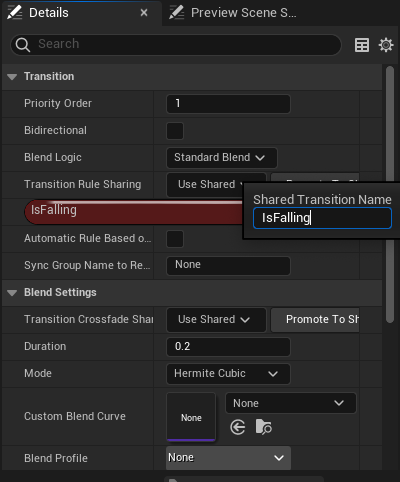The image size is (400, 482).
Task: Click the Shared Transition Name text field
Action: (x=322, y=218)
